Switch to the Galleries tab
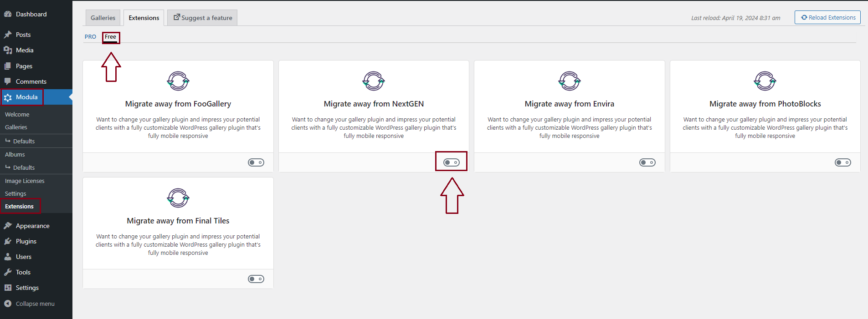 [x=103, y=18]
